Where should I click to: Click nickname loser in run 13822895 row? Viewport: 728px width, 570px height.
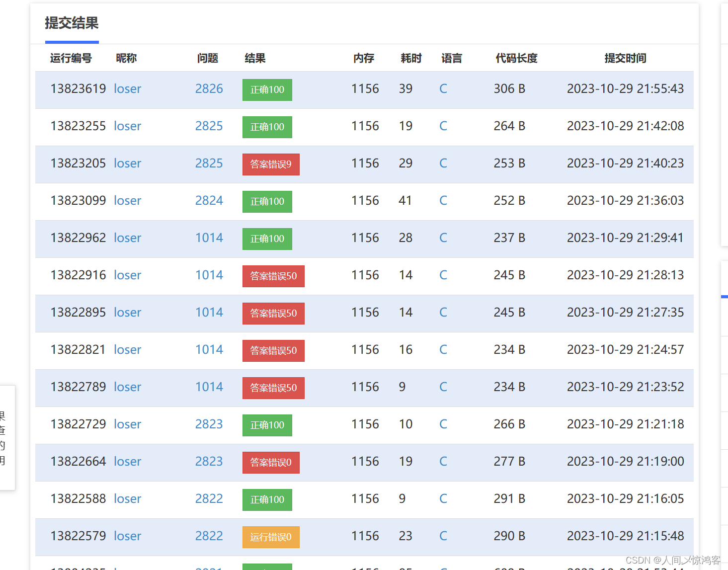point(127,313)
